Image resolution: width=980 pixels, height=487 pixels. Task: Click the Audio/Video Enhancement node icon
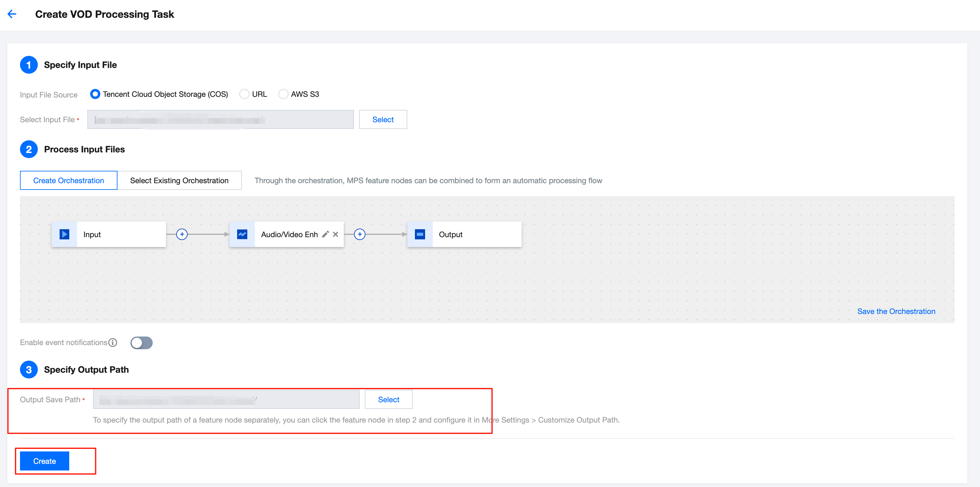click(x=242, y=234)
